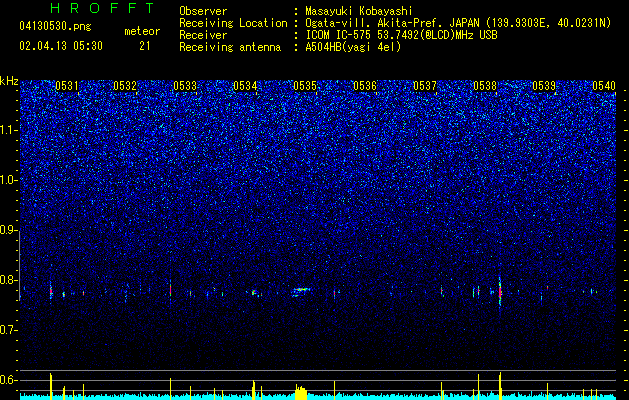Screen dimensions: 629x400
Task: Click the date stamp 02.04.13 05:30
Action: 61,46
